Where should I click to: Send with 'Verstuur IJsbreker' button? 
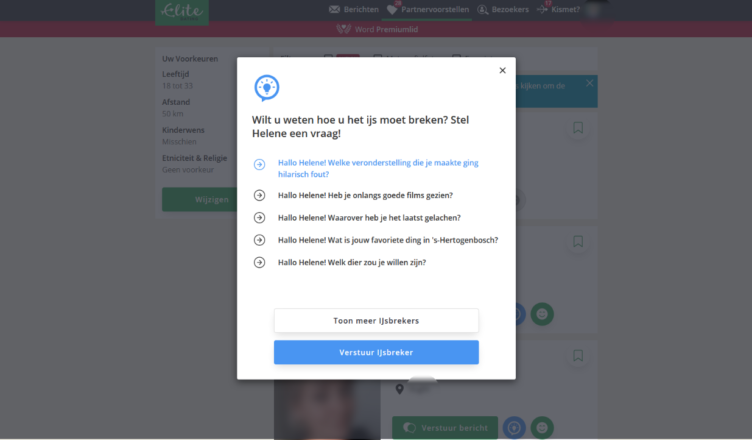click(x=376, y=352)
